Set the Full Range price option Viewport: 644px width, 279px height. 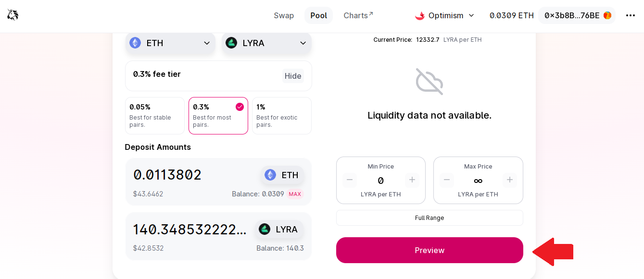pos(429,218)
